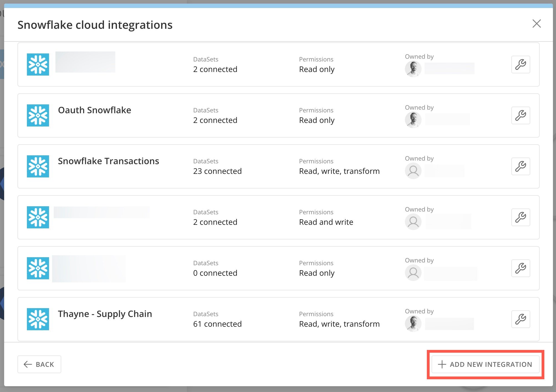This screenshot has width=556, height=392.
Task: Click the Snowflake logo in the card above Oauth Snowflake
Action: pos(38,65)
